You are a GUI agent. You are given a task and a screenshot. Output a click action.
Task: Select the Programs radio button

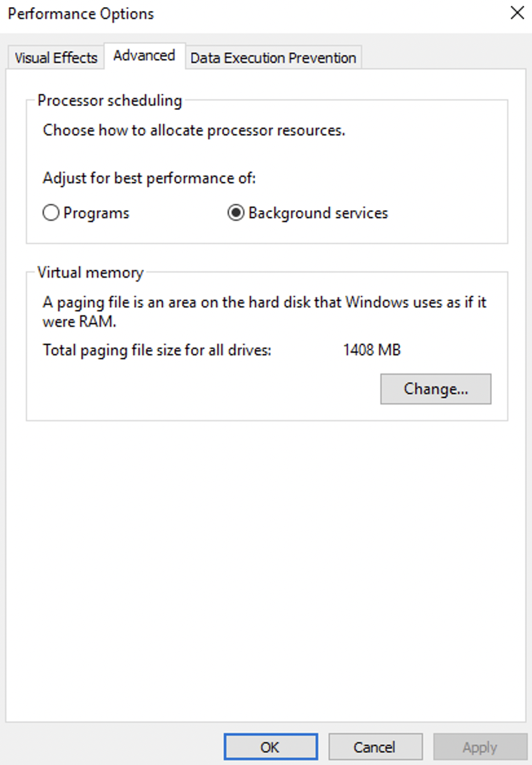pos(51,213)
